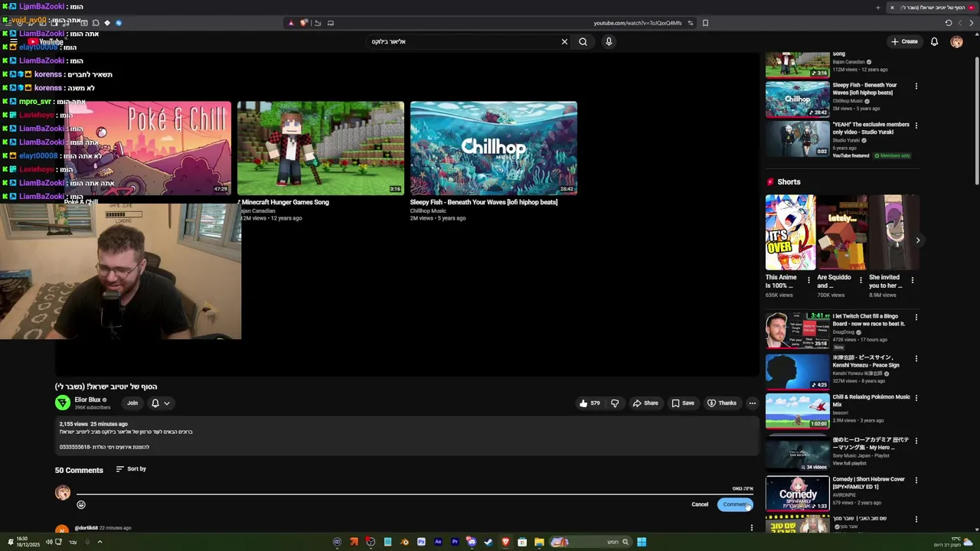980x551 pixels.
Task: Insert emoji in comment box
Action: point(81,504)
